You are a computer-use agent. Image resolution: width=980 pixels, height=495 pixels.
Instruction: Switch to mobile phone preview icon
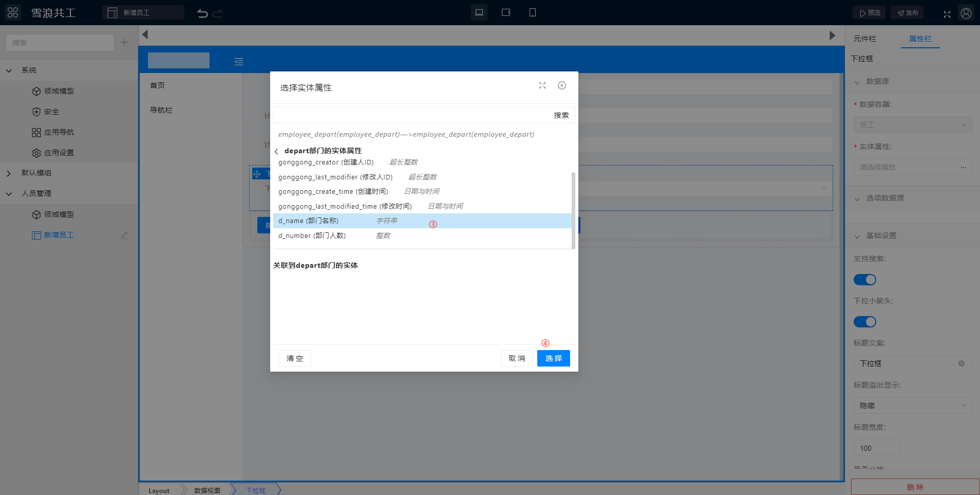coord(533,12)
